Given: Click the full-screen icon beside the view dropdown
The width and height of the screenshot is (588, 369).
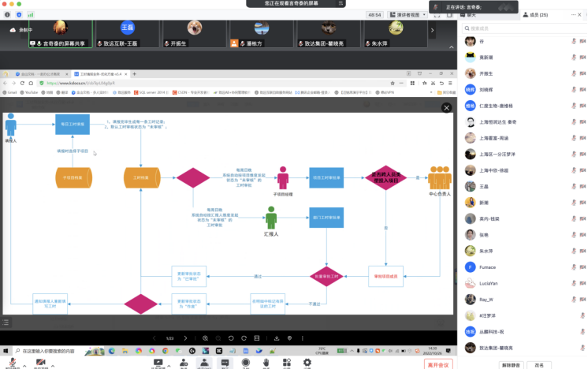Looking at the screenshot, I should pyautogui.click(x=437, y=15).
